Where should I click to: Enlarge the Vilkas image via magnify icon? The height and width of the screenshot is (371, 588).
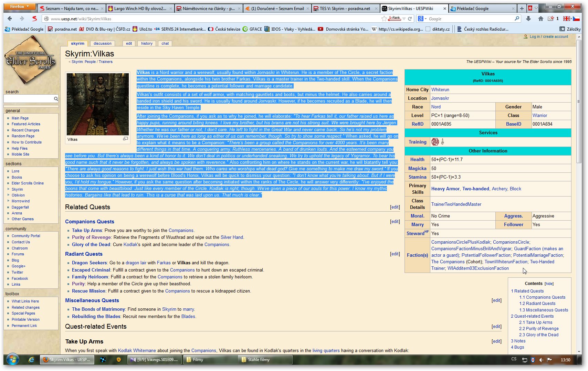125,139
